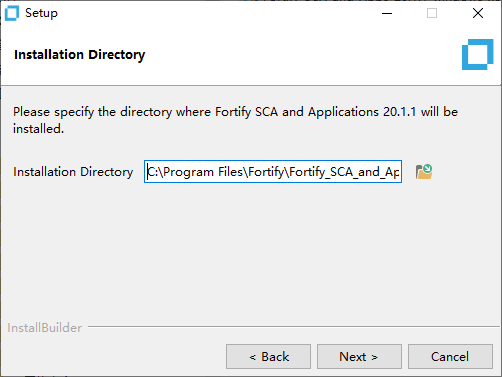Click the Setup window icon in title bar

(x=12, y=14)
